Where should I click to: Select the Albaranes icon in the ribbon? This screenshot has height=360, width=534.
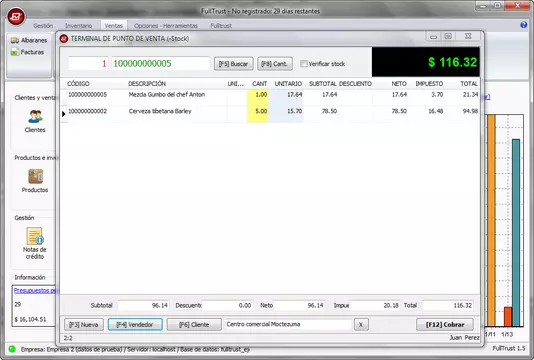coord(15,41)
